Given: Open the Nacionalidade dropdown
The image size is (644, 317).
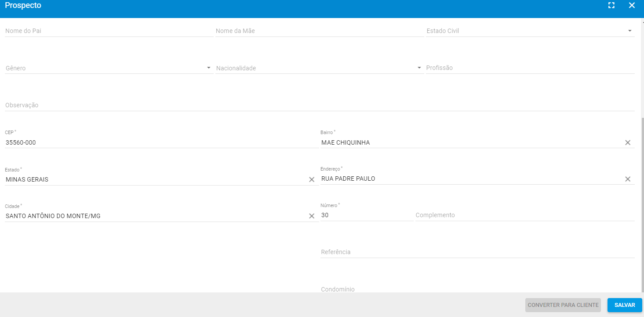Looking at the screenshot, I should tap(418, 68).
